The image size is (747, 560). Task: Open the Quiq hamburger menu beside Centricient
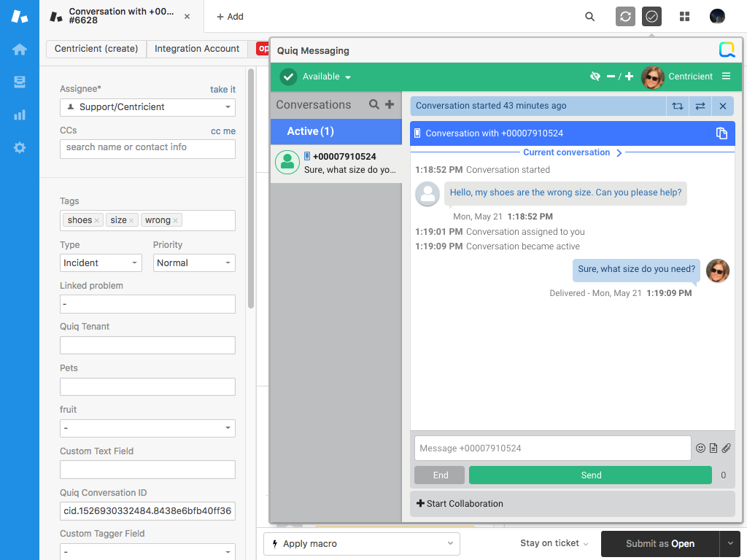[x=727, y=77]
